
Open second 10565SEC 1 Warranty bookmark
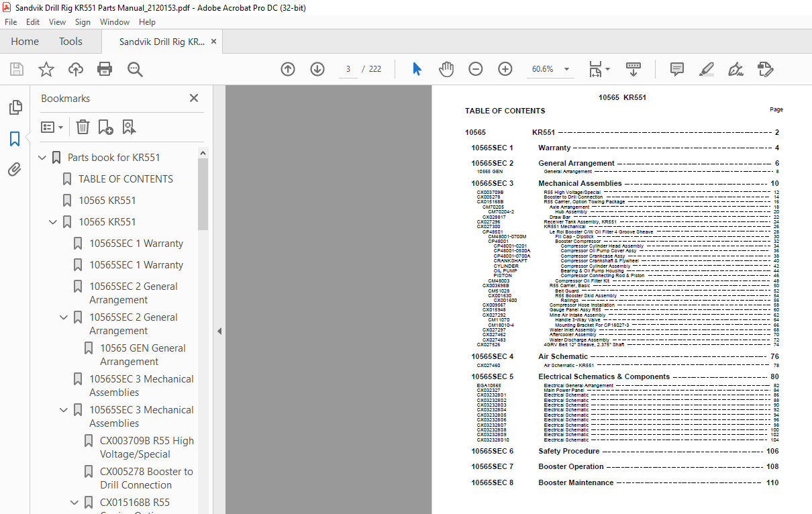[136, 265]
